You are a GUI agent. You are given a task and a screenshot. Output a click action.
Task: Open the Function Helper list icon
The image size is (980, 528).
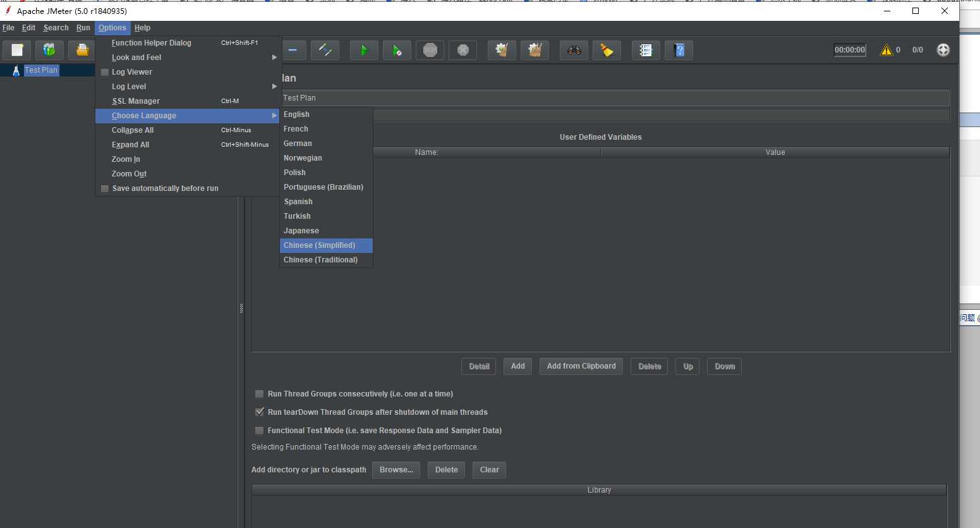click(x=646, y=50)
